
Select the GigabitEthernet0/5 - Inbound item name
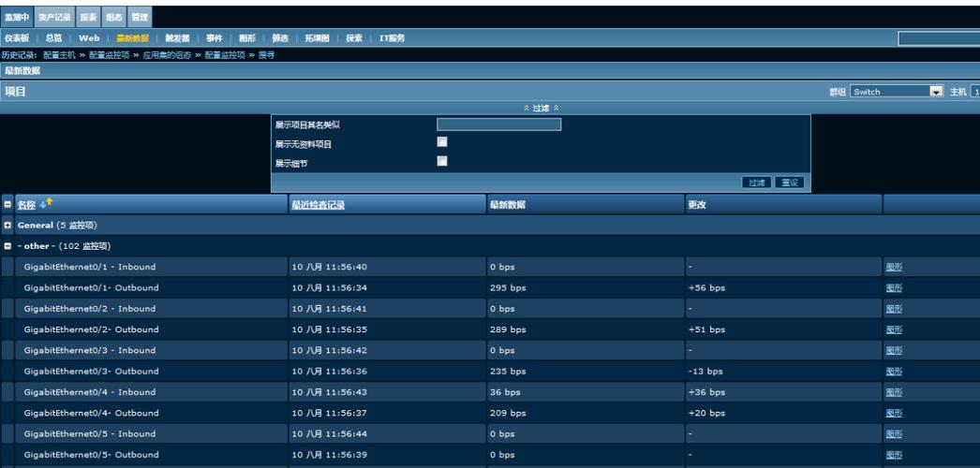pyautogui.click(x=90, y=434)
